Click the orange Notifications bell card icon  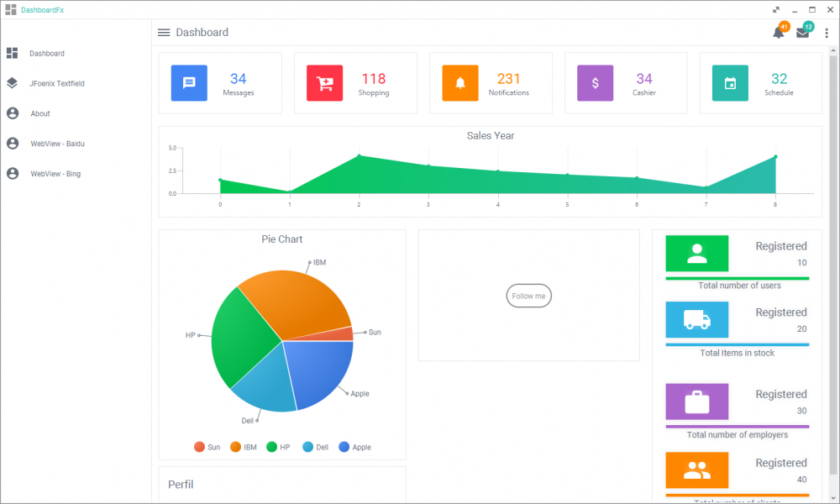click(x=459, y=83)
